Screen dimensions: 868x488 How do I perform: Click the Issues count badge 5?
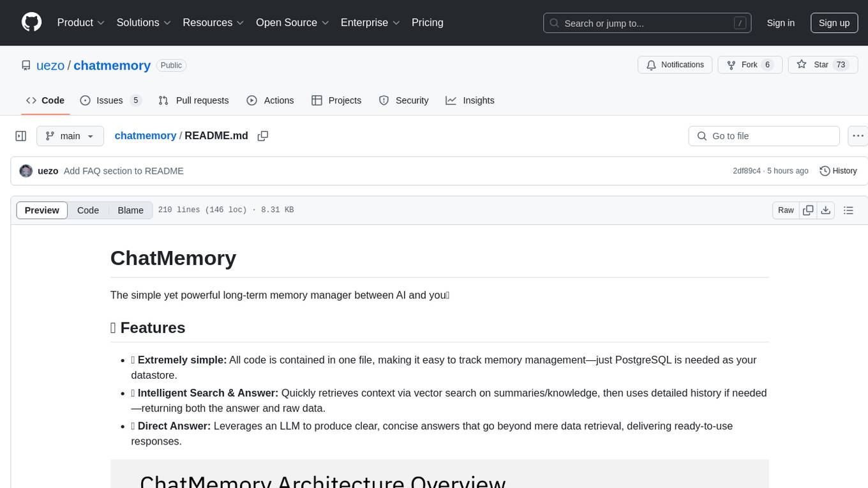[135, 100]
